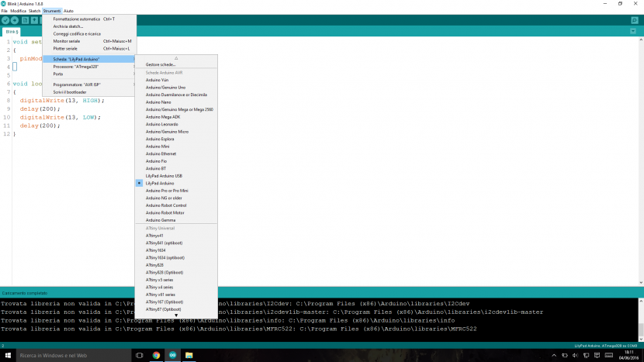Click the Arduino logo in title bar
Viewport: 644px width, 362px height.
pyautogui.click(x=3, y=4)
